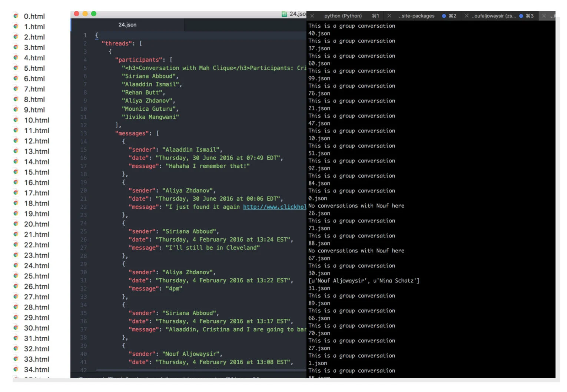The height and width of the screenshot is (392, 567).
Task: Close the python (Python) terminal tab
Action: coord(312,16)
